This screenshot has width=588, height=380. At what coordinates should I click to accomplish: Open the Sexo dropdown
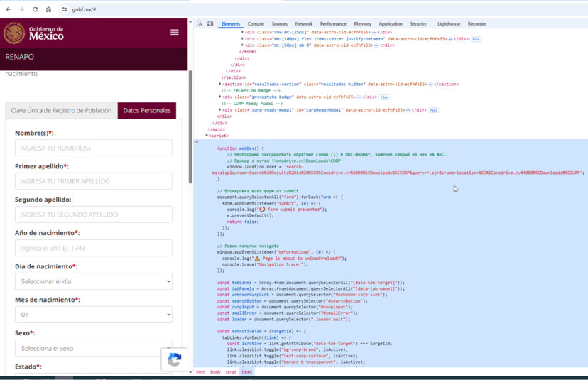tap(93, 348)
